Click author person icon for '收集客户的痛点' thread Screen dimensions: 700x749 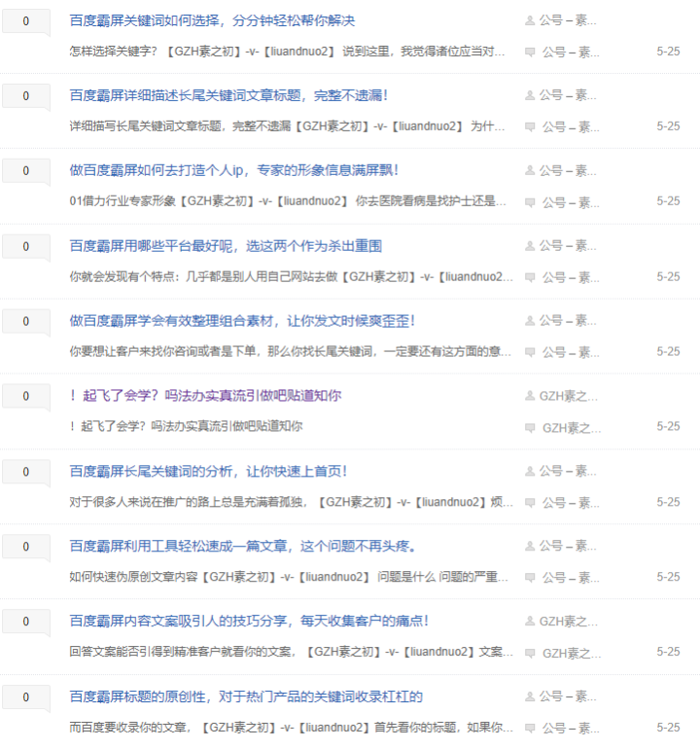click(x=530, y=622)
